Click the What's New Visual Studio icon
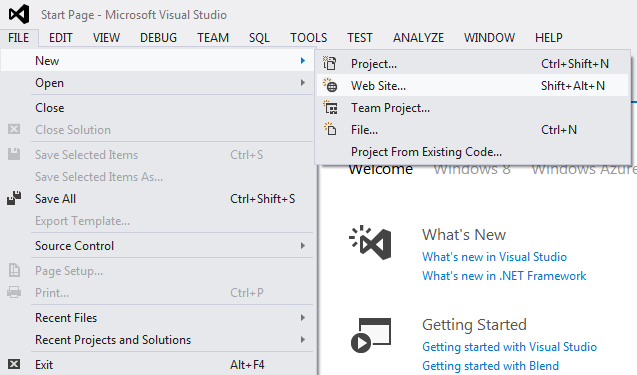Viewport: 637px width, 375px height. click(370, 243)
